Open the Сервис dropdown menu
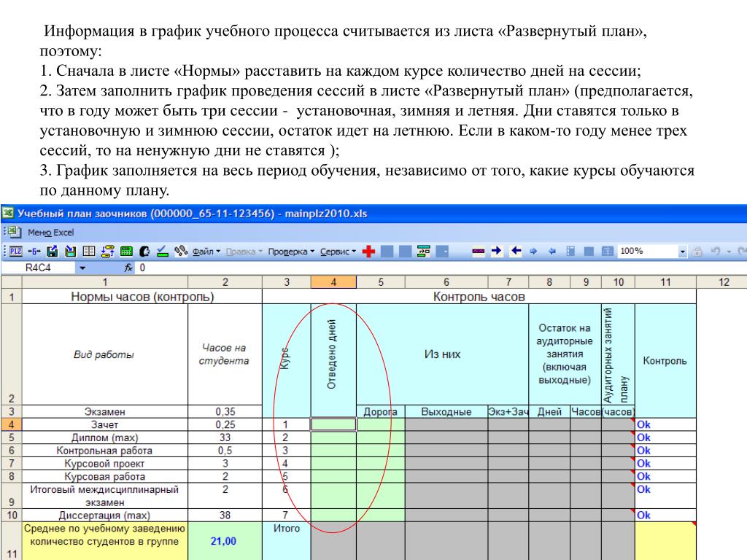The height and width of the screenshot is (560, 747). (x=338, y=252)
